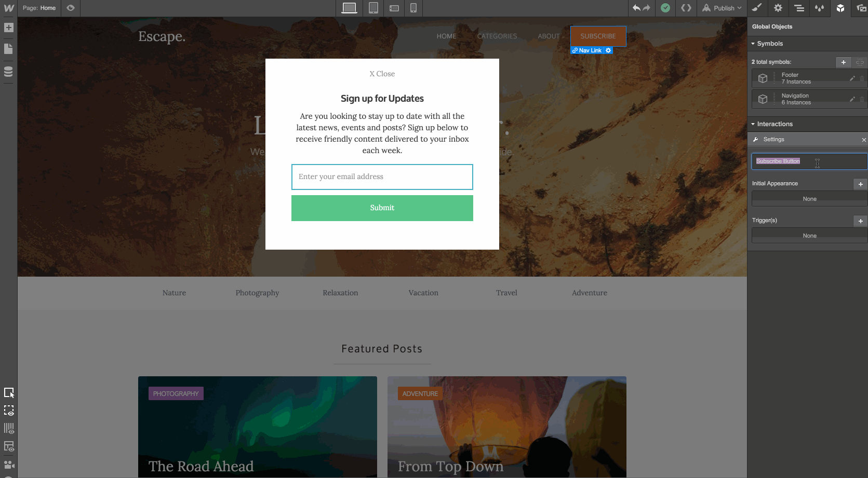
Task: Click the Subscribe Button name field
Action: point(809,161)
